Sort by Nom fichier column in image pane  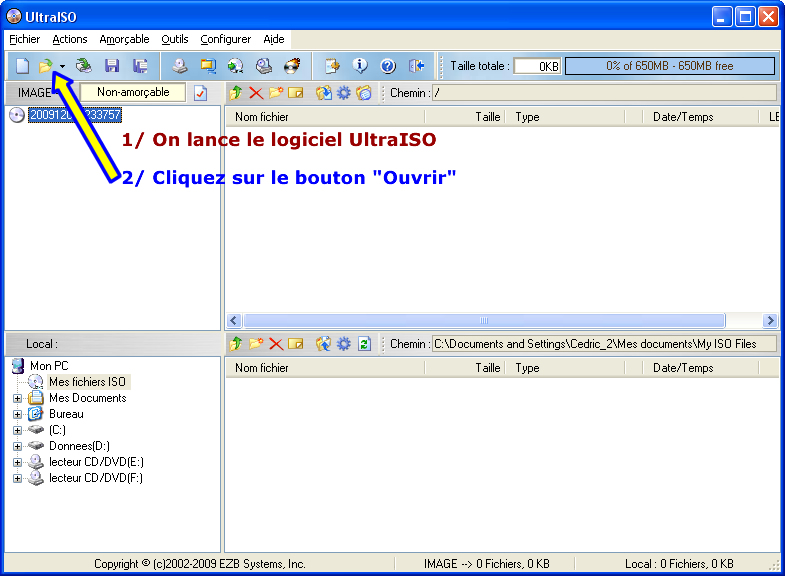click(324, 117)
